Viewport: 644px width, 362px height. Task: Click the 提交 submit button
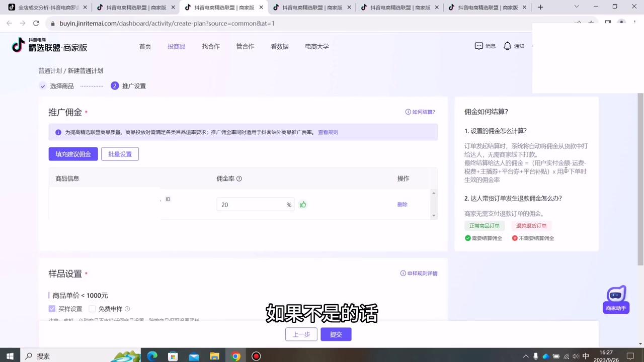pos(336,334)
